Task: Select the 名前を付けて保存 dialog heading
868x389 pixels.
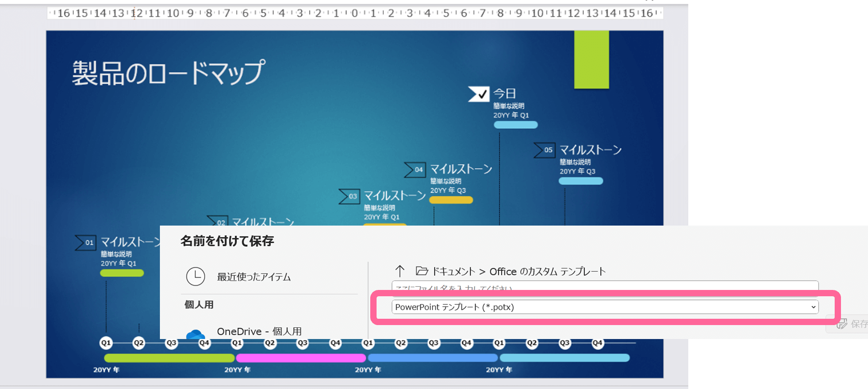Action: point(227,241)
